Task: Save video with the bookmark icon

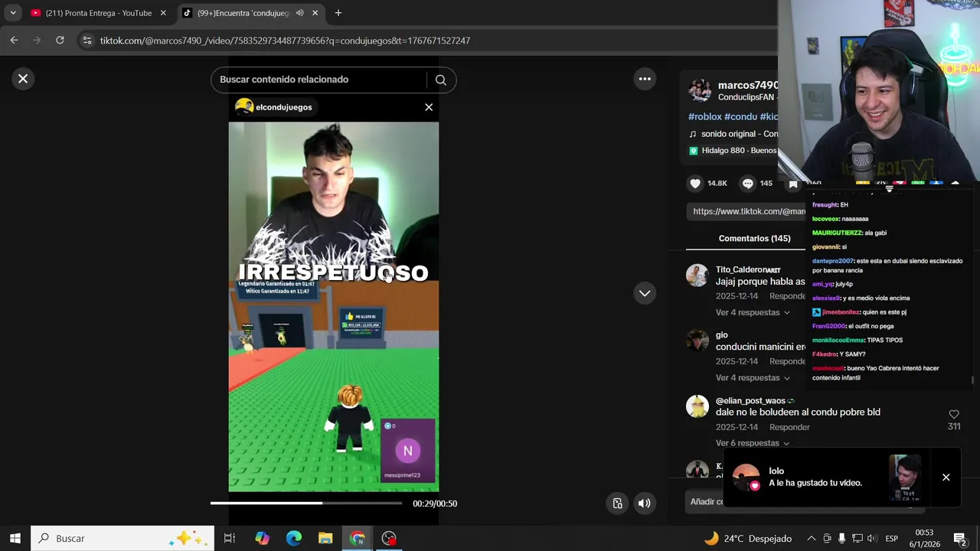Action: pyautogui.click(x=793, y=184)
